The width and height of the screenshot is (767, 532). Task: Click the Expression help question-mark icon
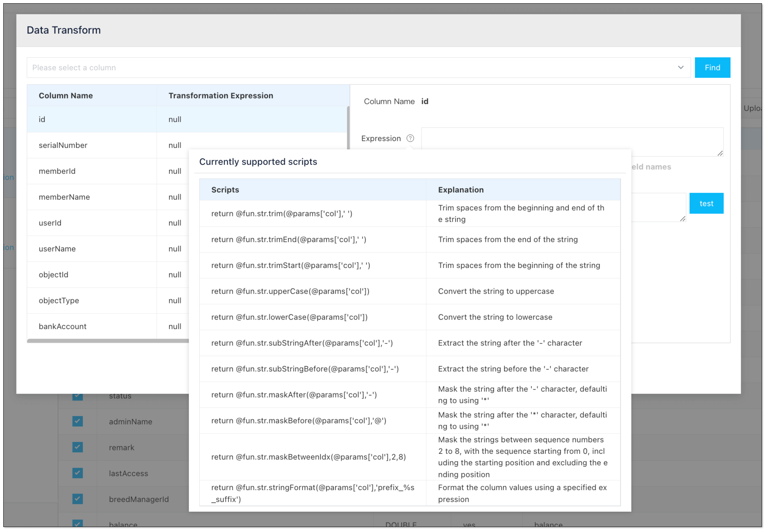pyautogui.click(x=410, y=138)
